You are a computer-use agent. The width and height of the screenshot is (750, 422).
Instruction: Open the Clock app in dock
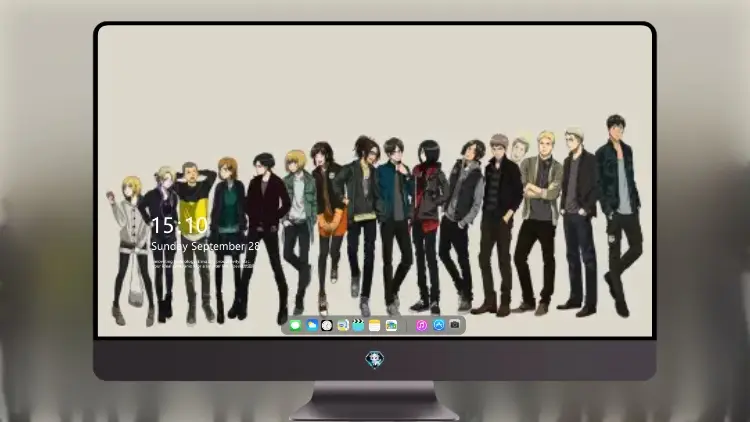327,325
